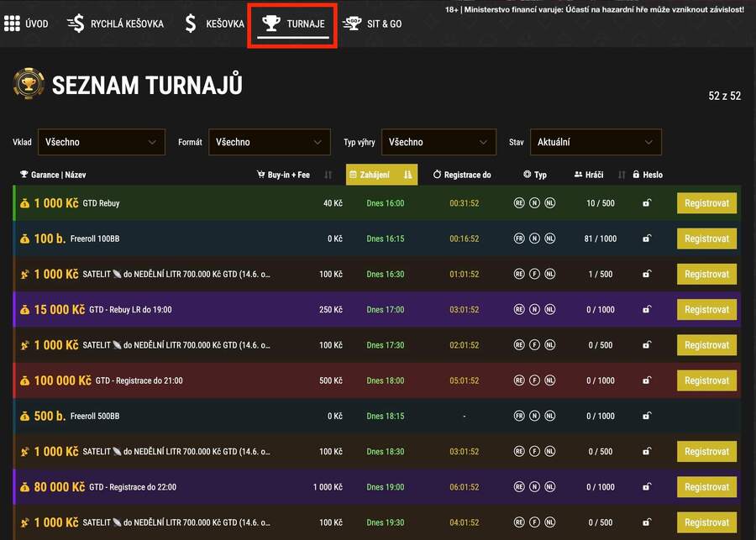Register for 1 000 Kč GTD Rebuy

706,203
